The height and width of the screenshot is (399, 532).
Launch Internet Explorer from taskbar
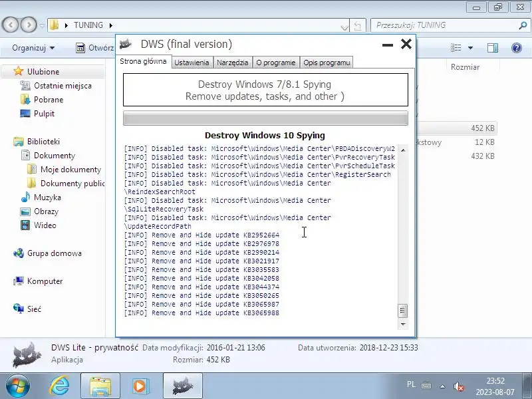pyautogui.click(x=59, y=386)
